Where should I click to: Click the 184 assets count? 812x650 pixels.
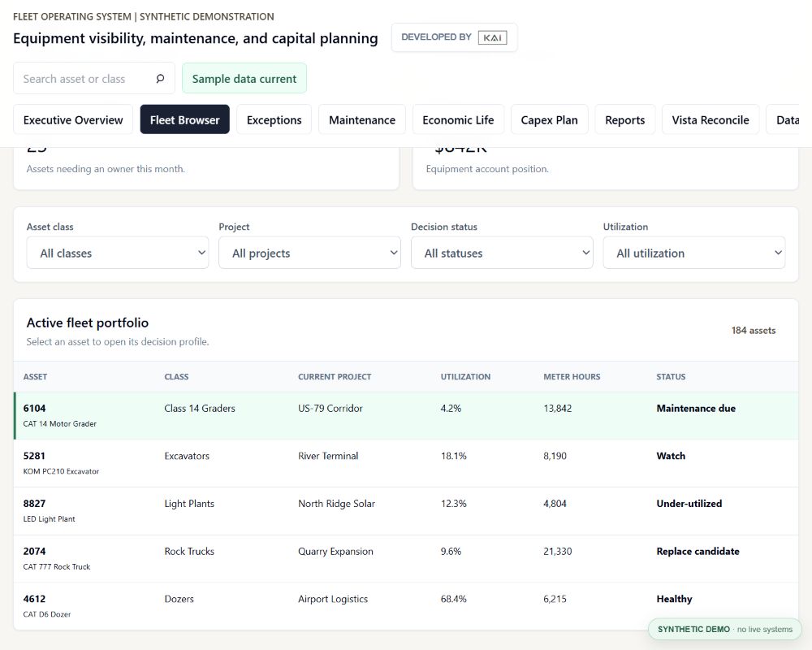tap(754, 331)
